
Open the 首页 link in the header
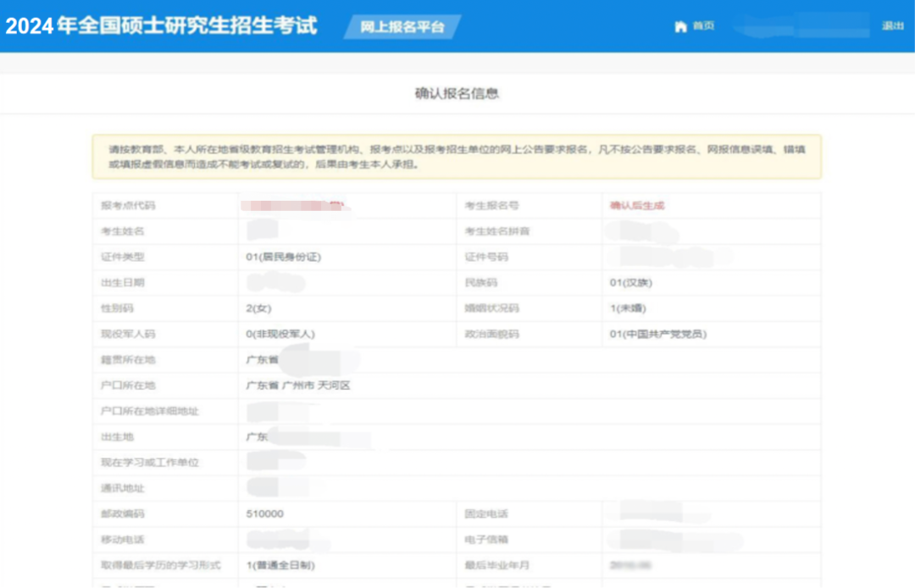click(x=703, y=25)
